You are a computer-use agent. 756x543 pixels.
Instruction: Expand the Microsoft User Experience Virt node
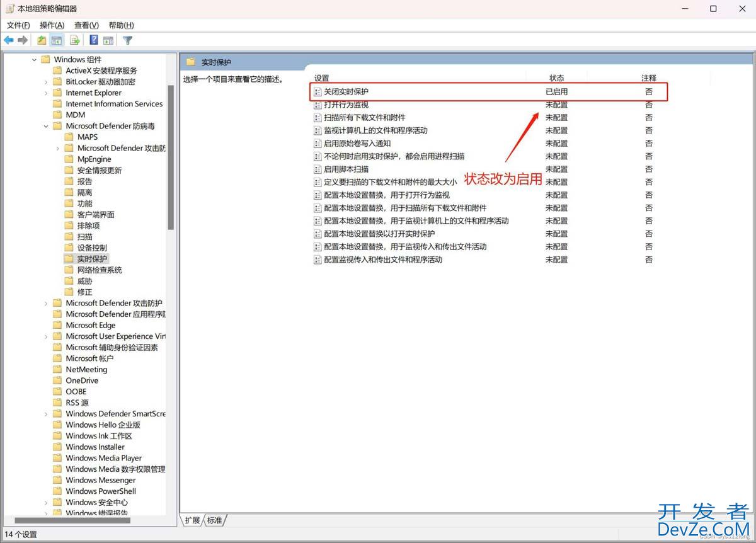coord(46,336)
